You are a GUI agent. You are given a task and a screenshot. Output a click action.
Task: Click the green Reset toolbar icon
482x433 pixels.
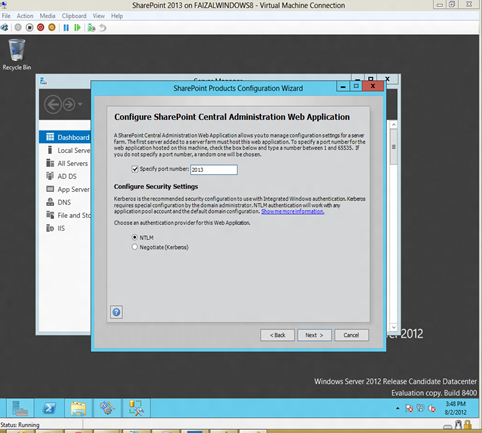pyautogui.click(x=77, y=28)
